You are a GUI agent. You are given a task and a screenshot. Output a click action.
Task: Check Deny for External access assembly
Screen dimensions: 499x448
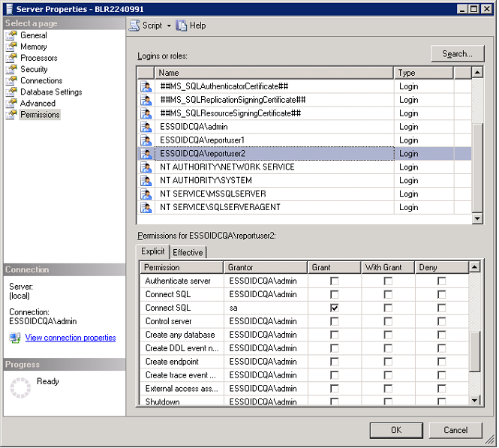442,389
